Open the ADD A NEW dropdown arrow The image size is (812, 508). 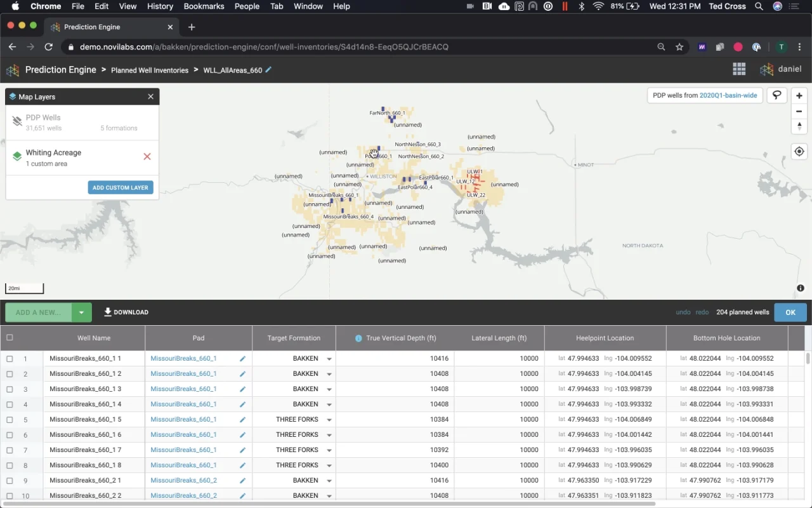coord(81,312)
